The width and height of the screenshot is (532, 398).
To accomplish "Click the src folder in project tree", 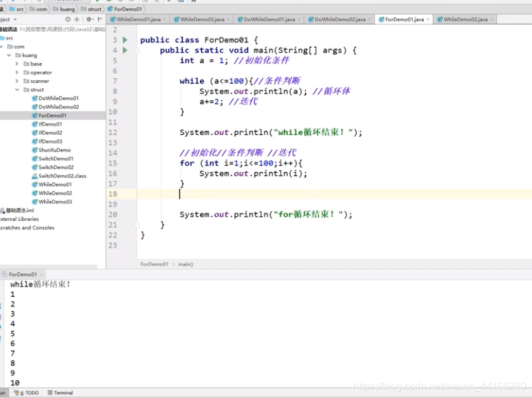I will [x=7, y=38].
